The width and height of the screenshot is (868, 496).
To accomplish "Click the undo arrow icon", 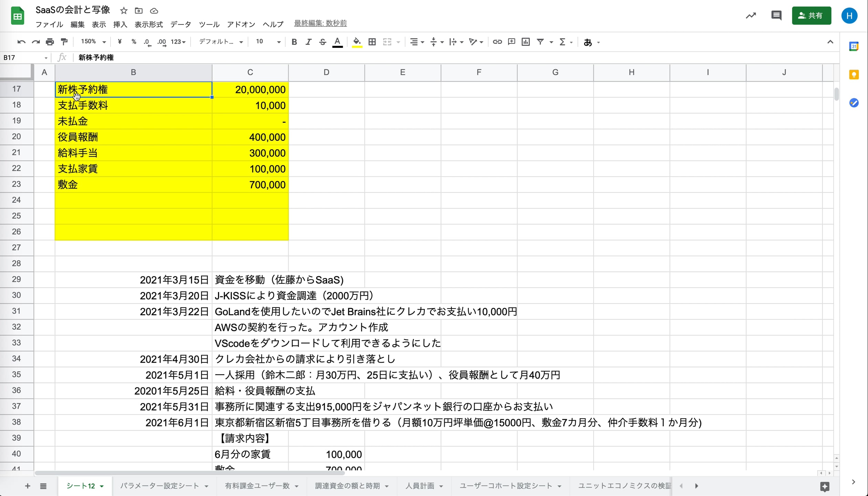I will click(x=21, y=42).
